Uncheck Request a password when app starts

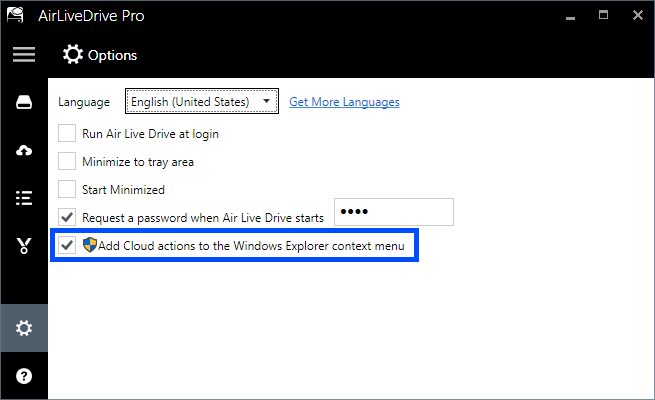pyautogui.click(x=67, y=216)
